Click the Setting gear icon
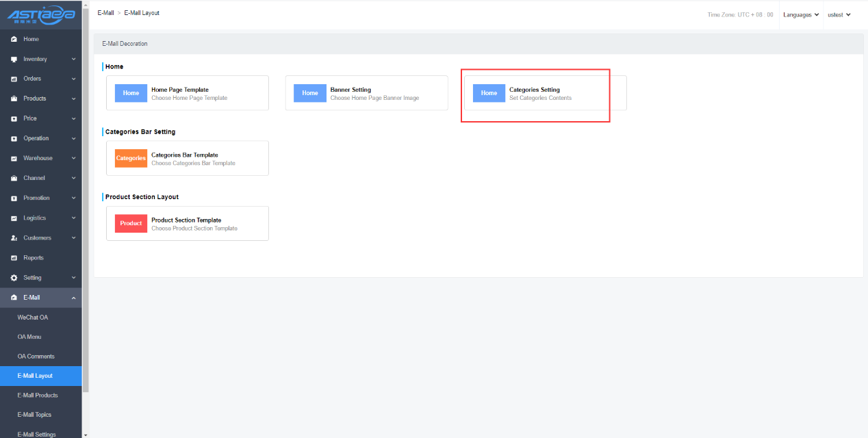868x438 pixels. coord(14,278)
